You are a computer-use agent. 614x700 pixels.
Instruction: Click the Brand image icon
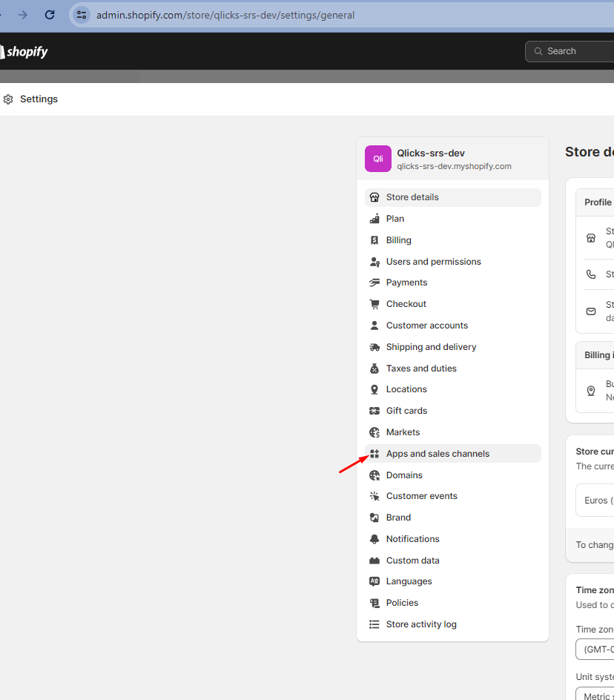click(374, 518)
